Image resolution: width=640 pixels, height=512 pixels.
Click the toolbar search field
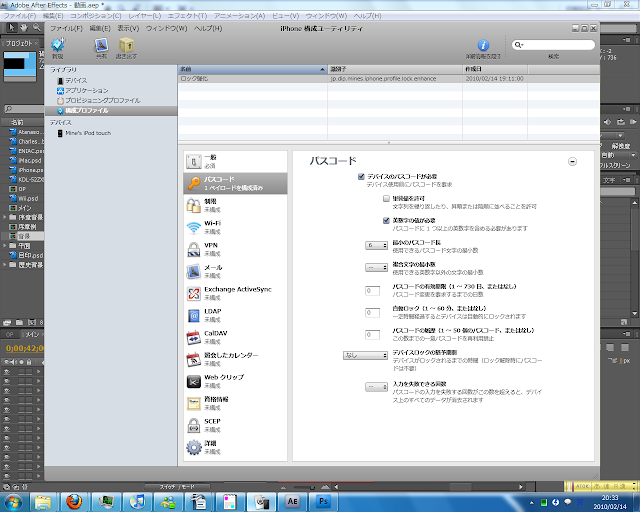point(553,45)
